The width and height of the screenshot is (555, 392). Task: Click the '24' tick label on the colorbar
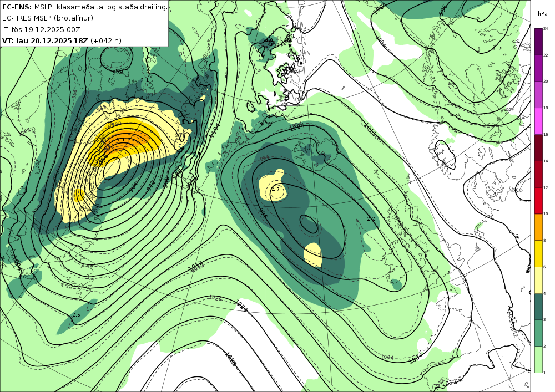pyautogui.click(x=546, y=29)
